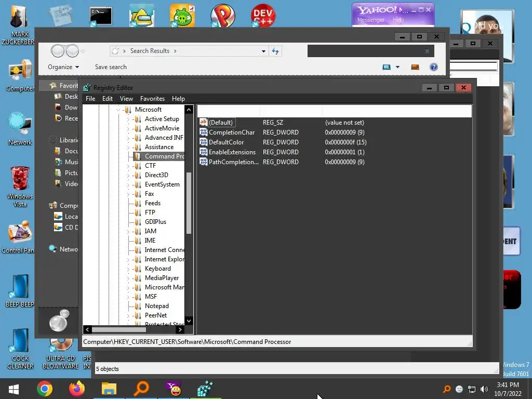Click the DefaultColor DWORD icon
Viewport: 532px width, 399px height.
click(x=203, y=142)
